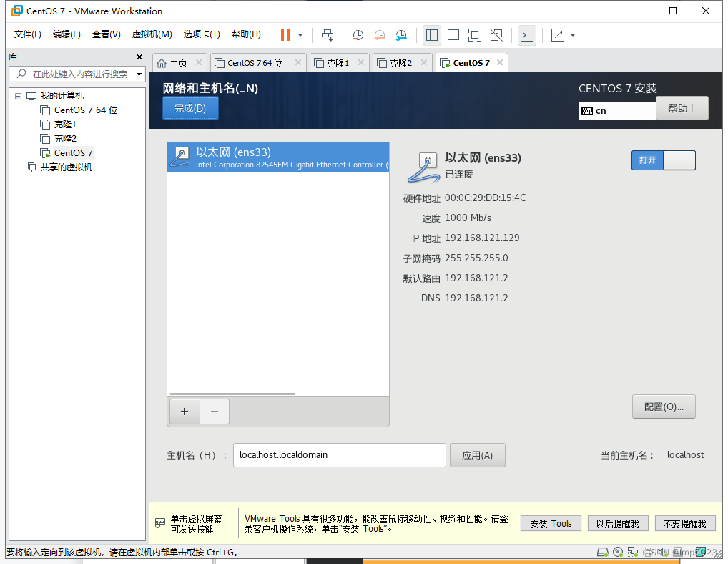Click the stretch guest display icon
The image size is (728, 564).
pos(558,35)
